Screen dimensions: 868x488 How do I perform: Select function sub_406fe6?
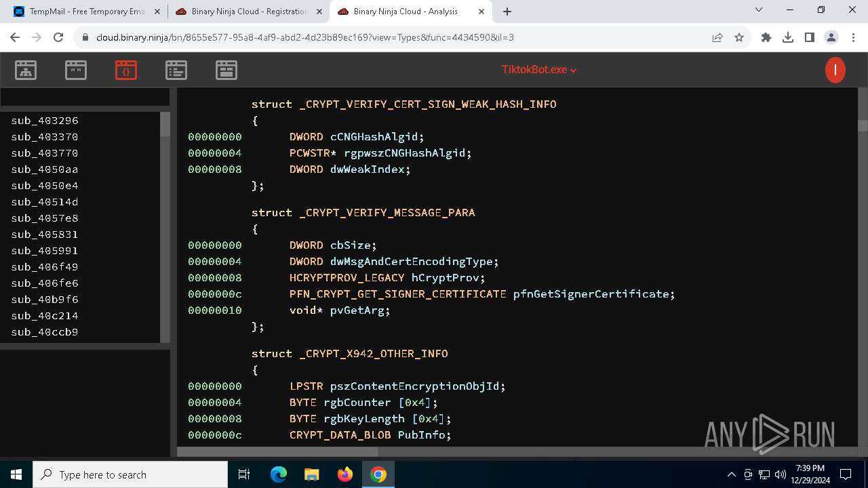[x=45, y=283]
